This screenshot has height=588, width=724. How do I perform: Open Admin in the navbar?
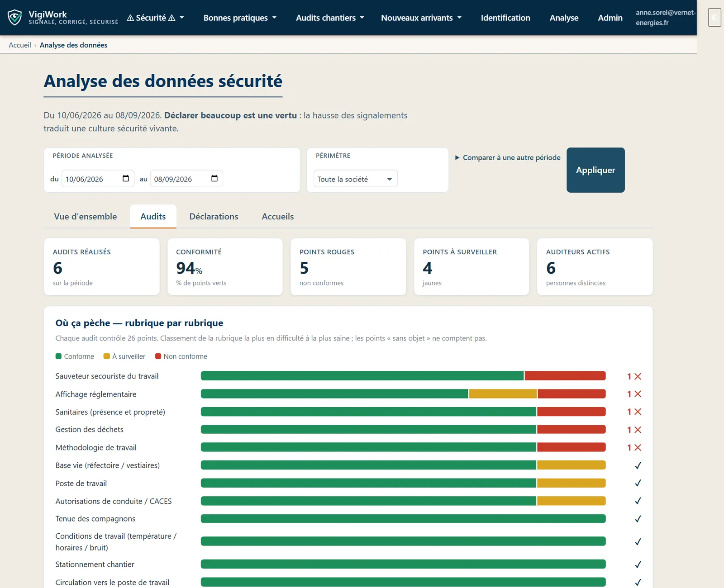click(610, 18)
